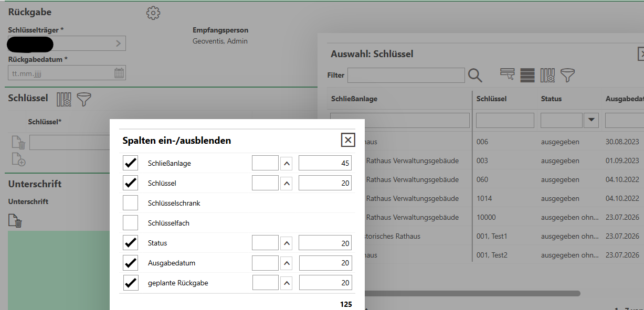Uncheck the Status column checkbox
This screenshot has height=310, width=644.
130,243
